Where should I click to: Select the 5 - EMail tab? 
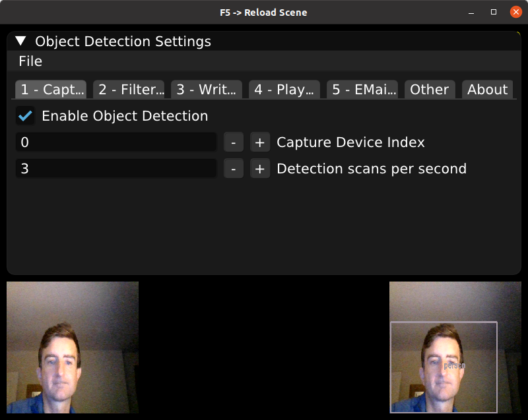coord(362,89)
